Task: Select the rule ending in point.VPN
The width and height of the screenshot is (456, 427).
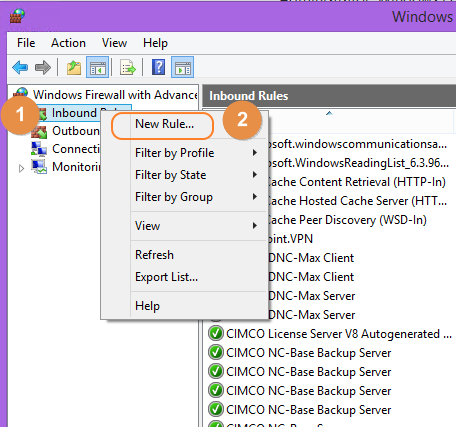Action: (x=291, y=239)
